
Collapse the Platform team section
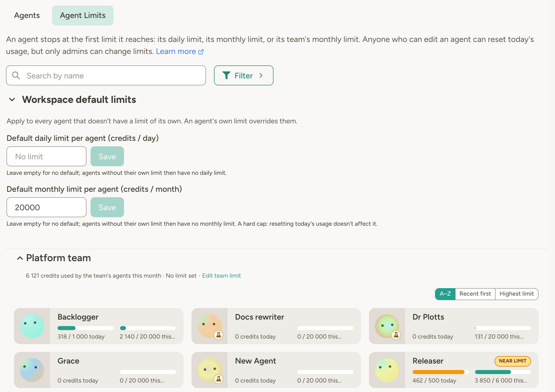pos(20,258)
